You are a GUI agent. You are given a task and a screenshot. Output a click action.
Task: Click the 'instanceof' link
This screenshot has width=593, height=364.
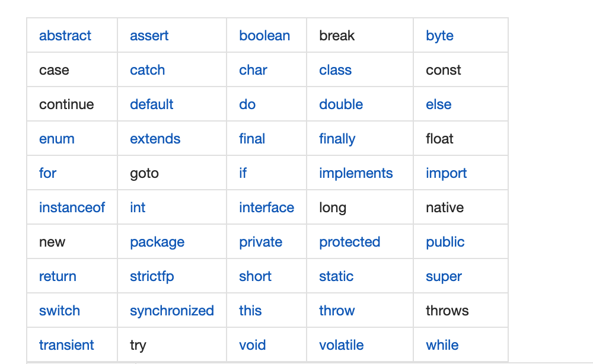coord(72,207)
